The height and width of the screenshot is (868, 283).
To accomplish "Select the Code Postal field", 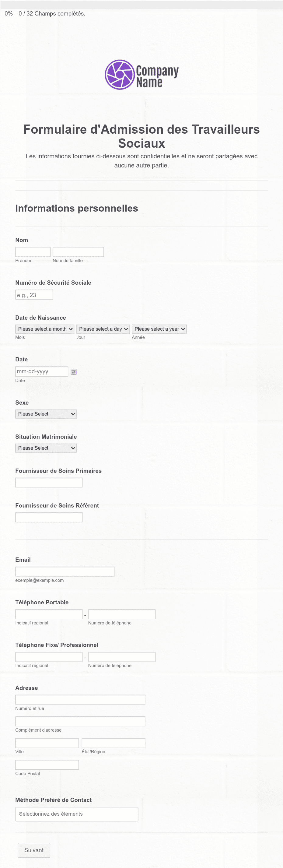I will pyautogui.click(x=47, y=765).
